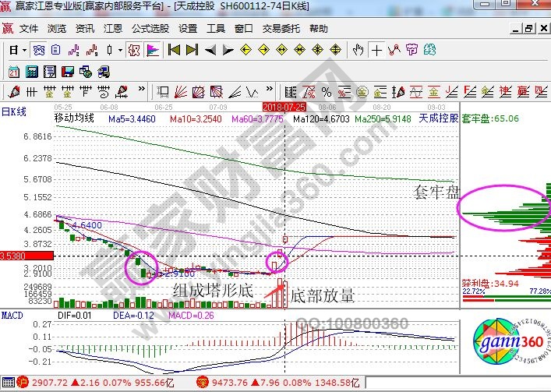Expand the candlestick chart type dropdown

[119, 50]
